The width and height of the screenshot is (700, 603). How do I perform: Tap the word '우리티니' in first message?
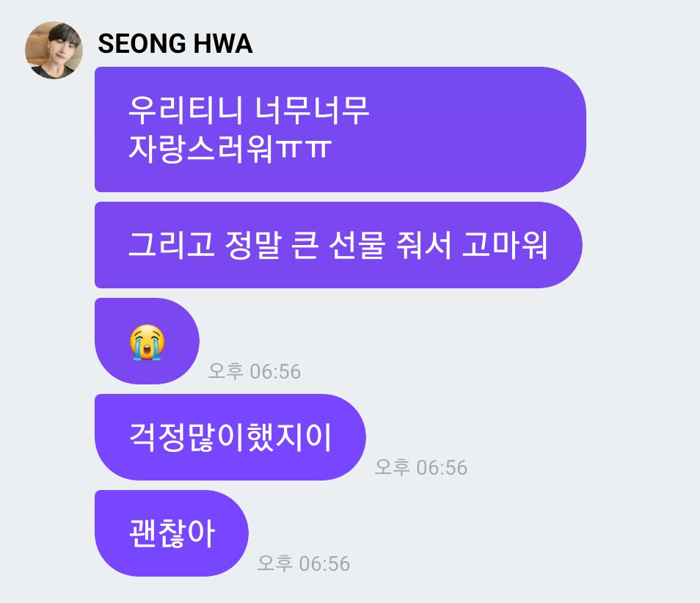click(185, 110)
